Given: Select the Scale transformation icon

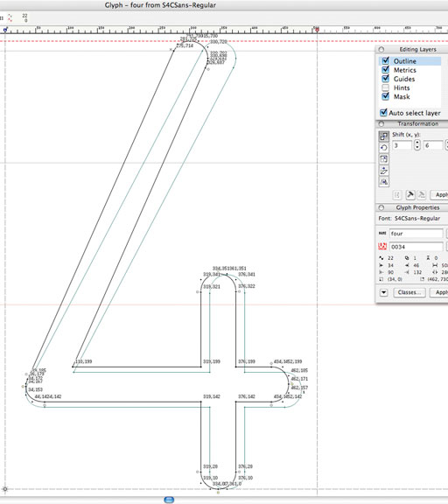Looking at the screenshot, I should pyautogui.click(x=384, y=158).
